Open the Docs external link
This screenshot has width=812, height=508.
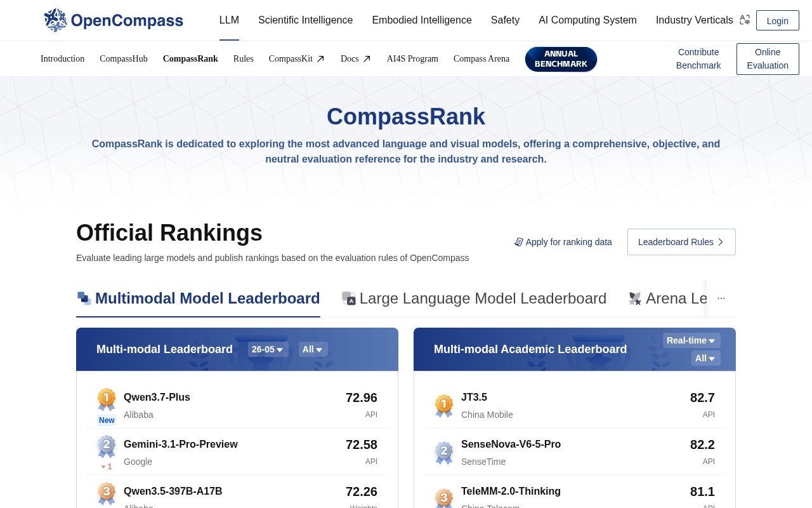point(356,59)
